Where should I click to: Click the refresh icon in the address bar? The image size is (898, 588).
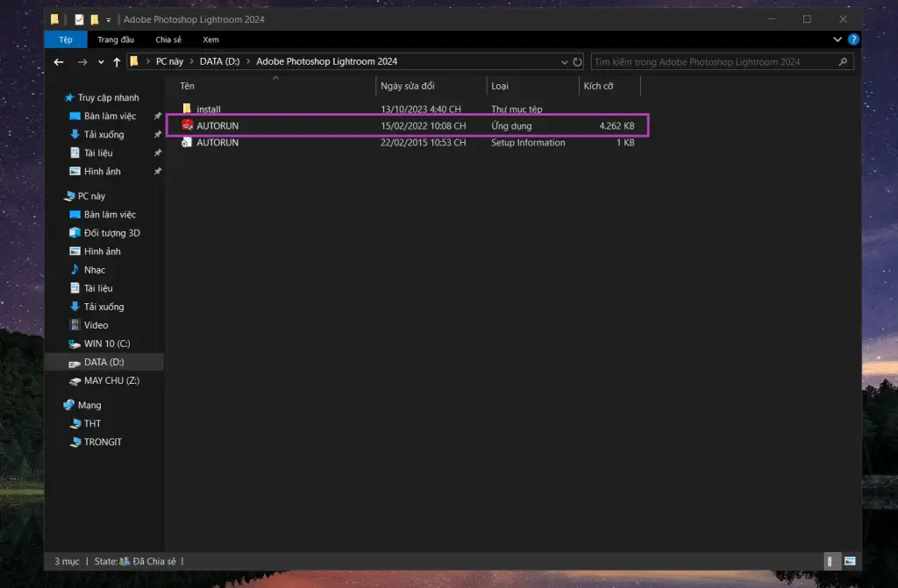point(578,61)
